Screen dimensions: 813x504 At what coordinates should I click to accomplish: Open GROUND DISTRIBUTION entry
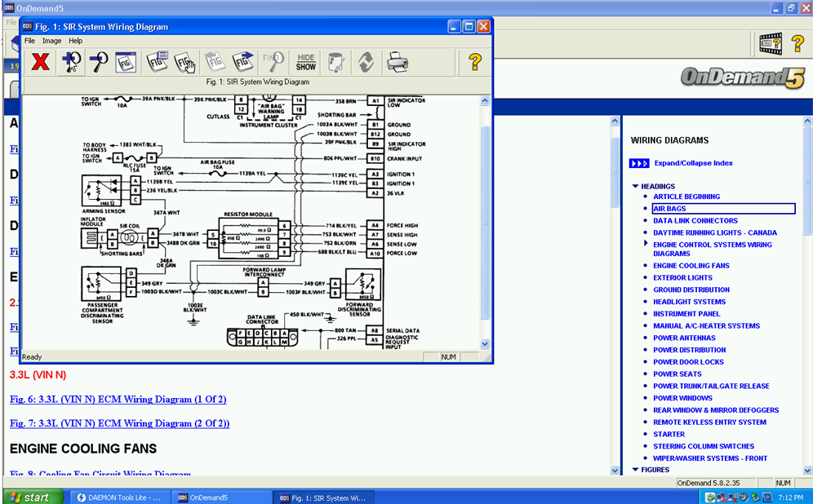click(x=691, y=290)
